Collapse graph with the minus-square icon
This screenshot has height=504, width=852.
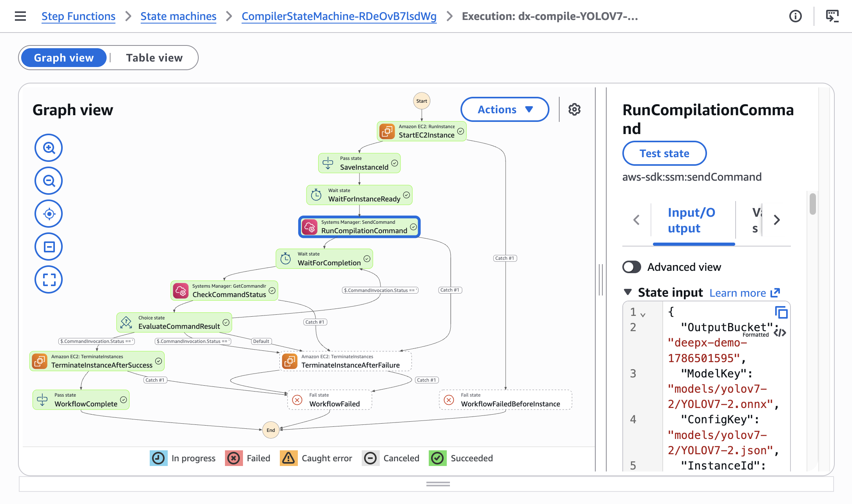tap(49, 247)
